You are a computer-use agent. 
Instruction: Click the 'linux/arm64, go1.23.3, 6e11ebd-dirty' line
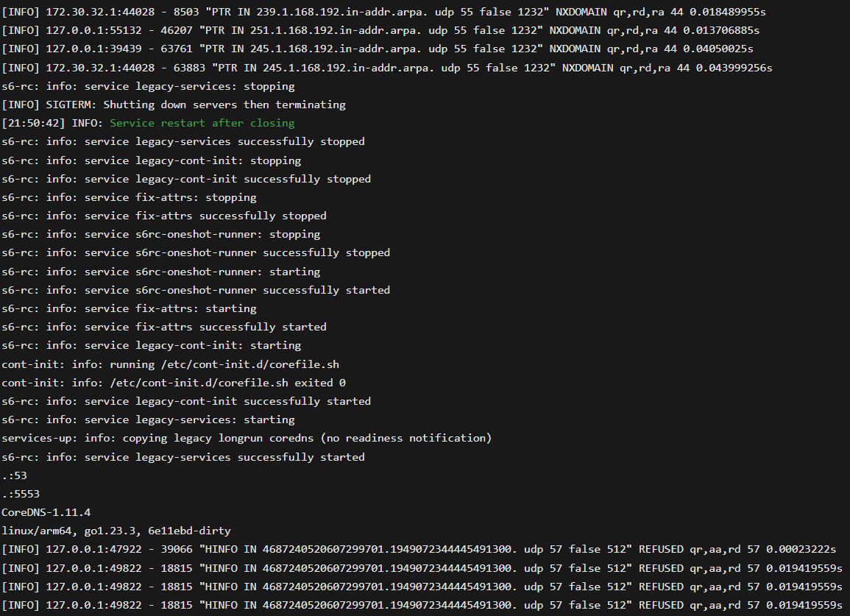[116, 531]
